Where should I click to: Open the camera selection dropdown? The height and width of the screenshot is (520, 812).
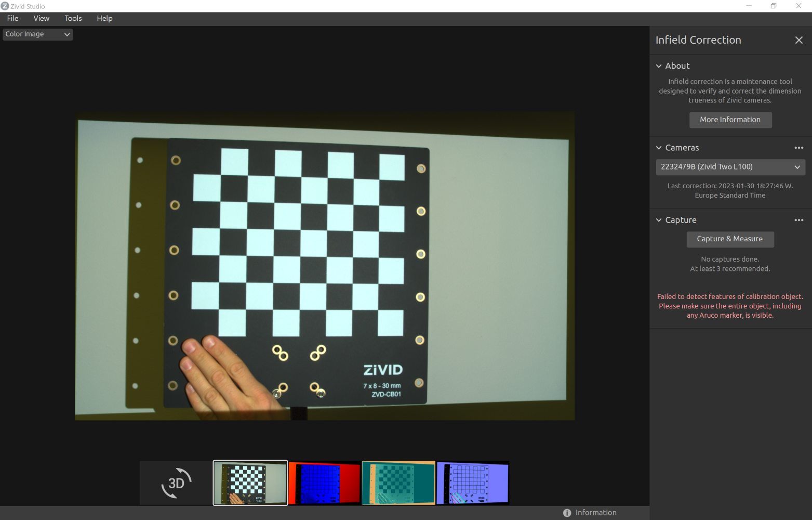730,167
